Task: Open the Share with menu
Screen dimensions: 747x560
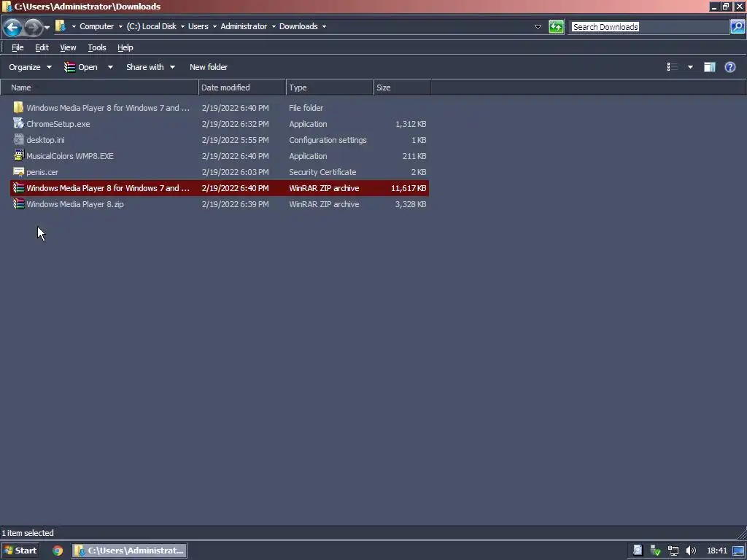Action: 150,67
